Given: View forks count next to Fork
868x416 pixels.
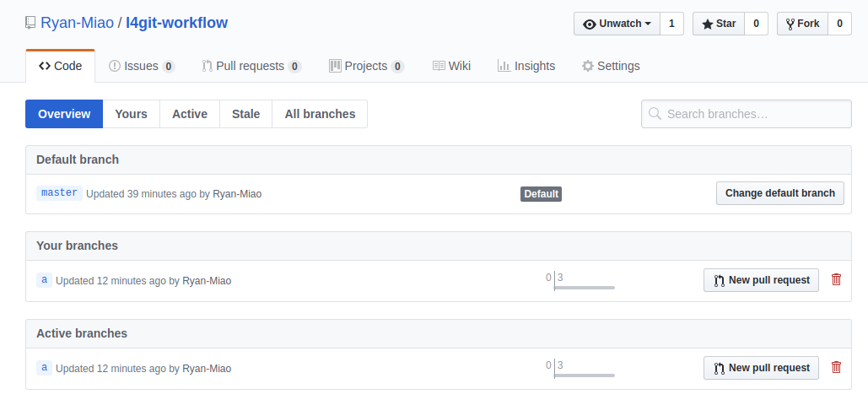Looking at the screenshot, I should tap(840, 24).
